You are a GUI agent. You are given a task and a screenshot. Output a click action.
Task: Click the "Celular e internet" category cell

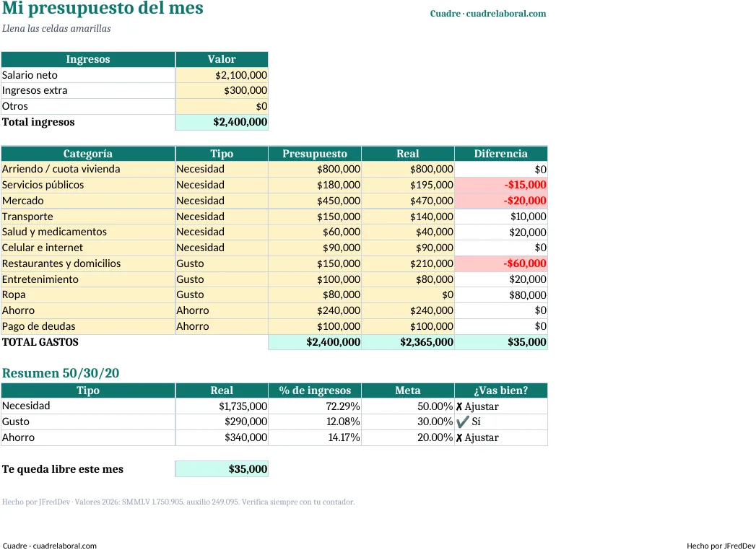click(x=88, y=248)
